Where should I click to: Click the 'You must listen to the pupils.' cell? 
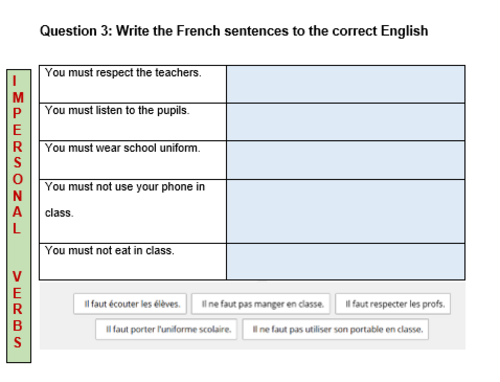pyautogui.click(x=133, y=122)
